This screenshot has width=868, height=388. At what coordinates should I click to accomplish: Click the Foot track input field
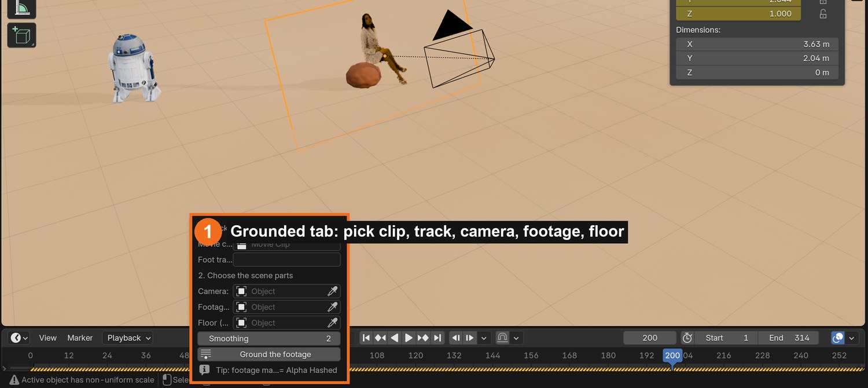(286, 259)
